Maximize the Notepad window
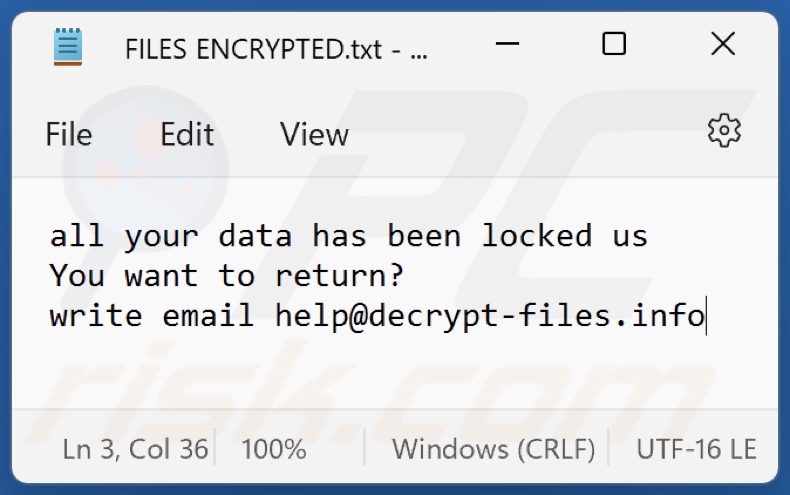 pyautogui.click(x=614, y=44)
